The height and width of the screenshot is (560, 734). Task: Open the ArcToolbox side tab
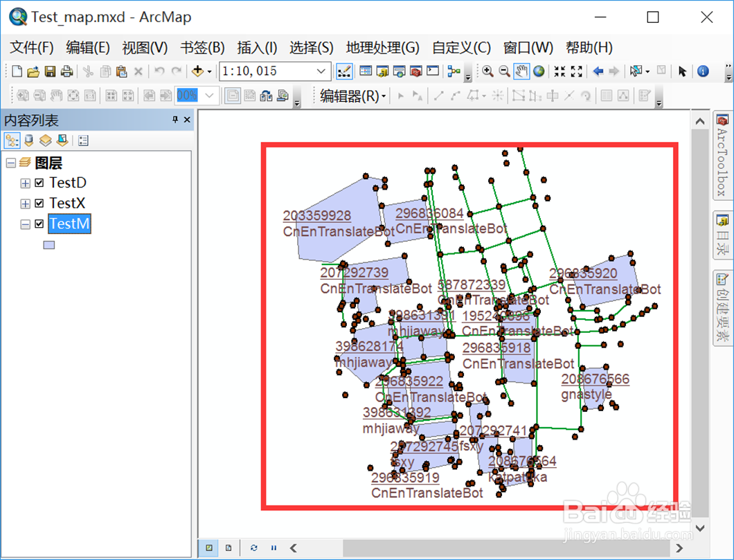(722, 155)
